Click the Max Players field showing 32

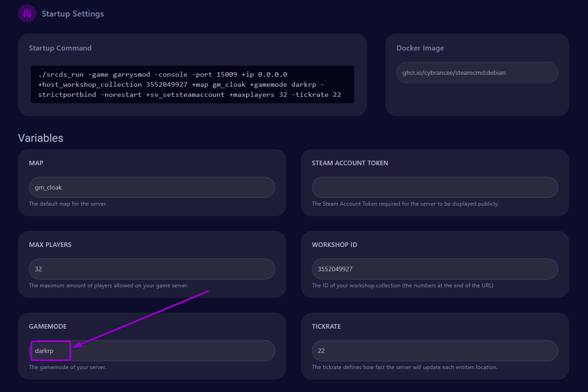pyautogui.click(x=152, y=269)
